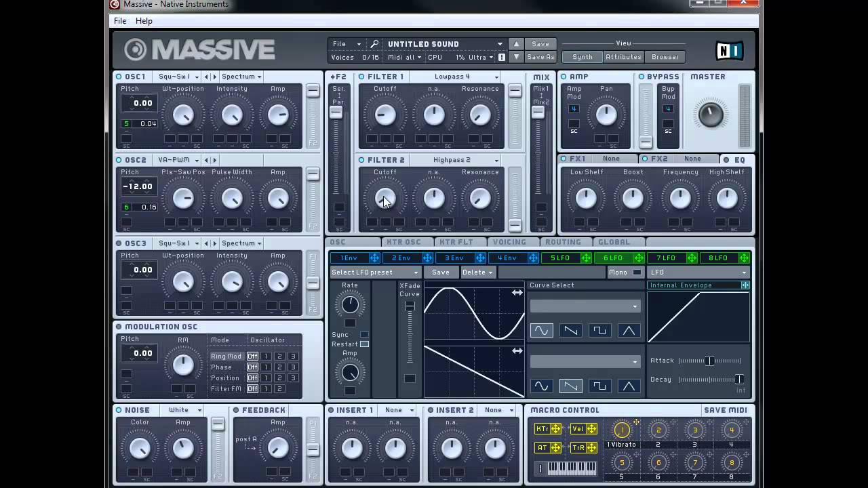Grab the 8LFO modulation drag handle
Screen dimensions: 868x488
click(744, 258)
